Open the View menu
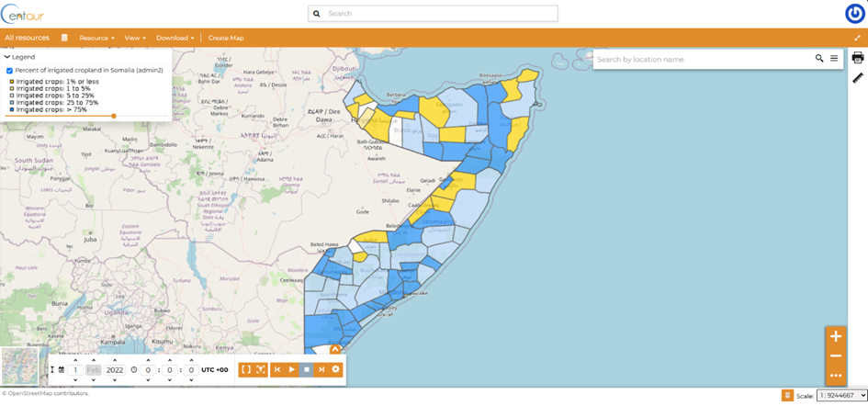This screenshot has height=406, width=868. pos(135,38)
